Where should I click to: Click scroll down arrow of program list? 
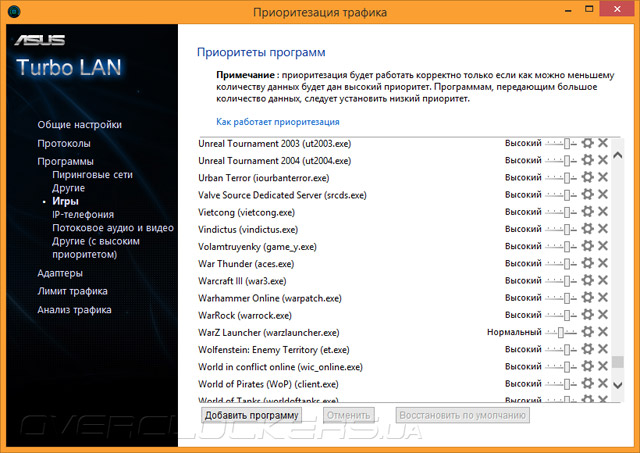point(618,385)
